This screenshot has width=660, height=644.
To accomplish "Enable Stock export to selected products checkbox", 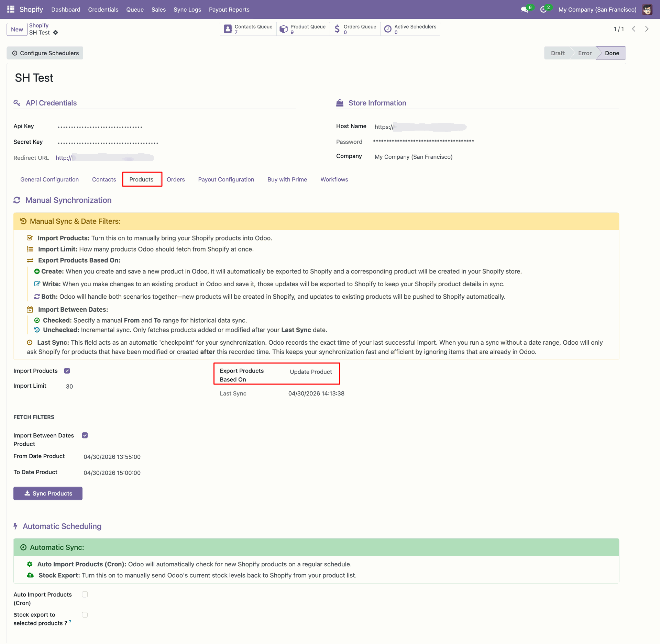I will (x=85, y=615).
